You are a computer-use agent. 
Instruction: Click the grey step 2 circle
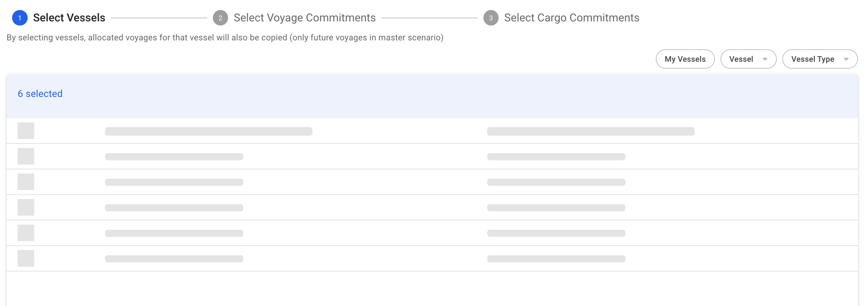tap(220, 18)
